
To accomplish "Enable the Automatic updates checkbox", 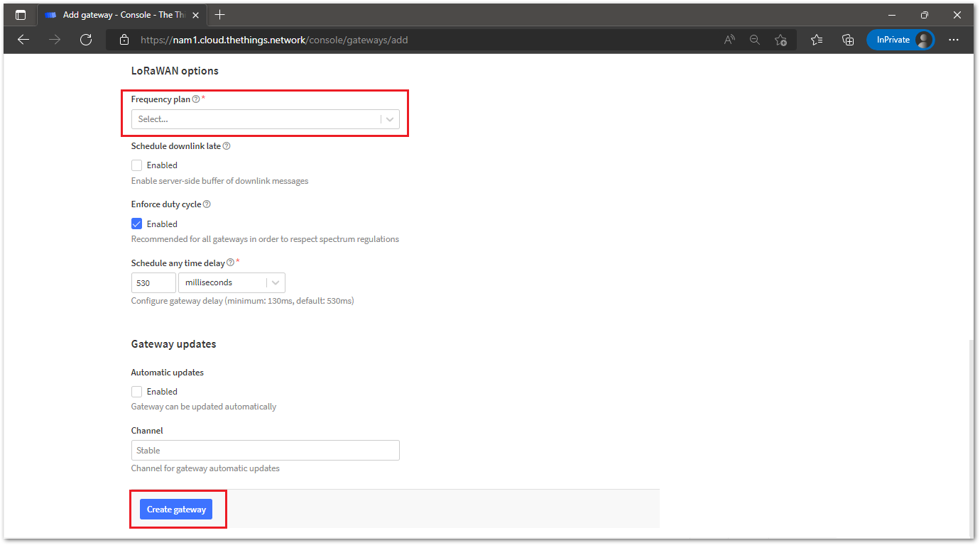I will click(x=137, y=392).
